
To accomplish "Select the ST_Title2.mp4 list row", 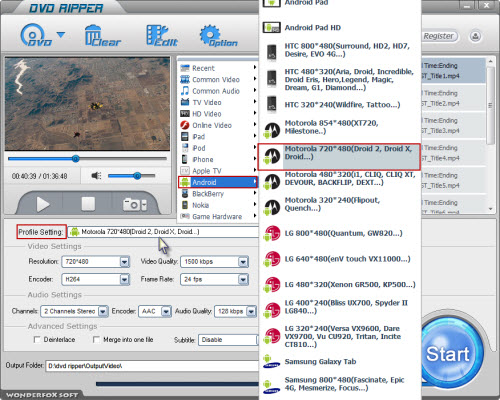I will pyautogui.click(x=453, y=98).
